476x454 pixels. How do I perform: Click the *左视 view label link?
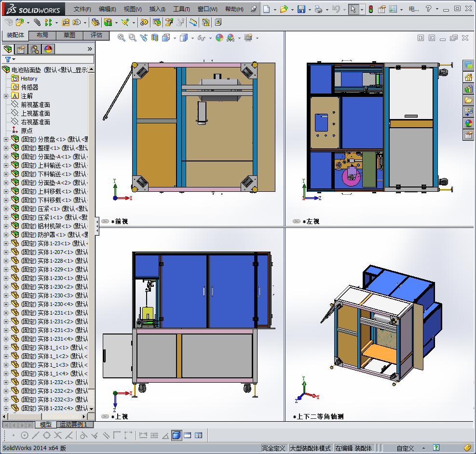311,221
